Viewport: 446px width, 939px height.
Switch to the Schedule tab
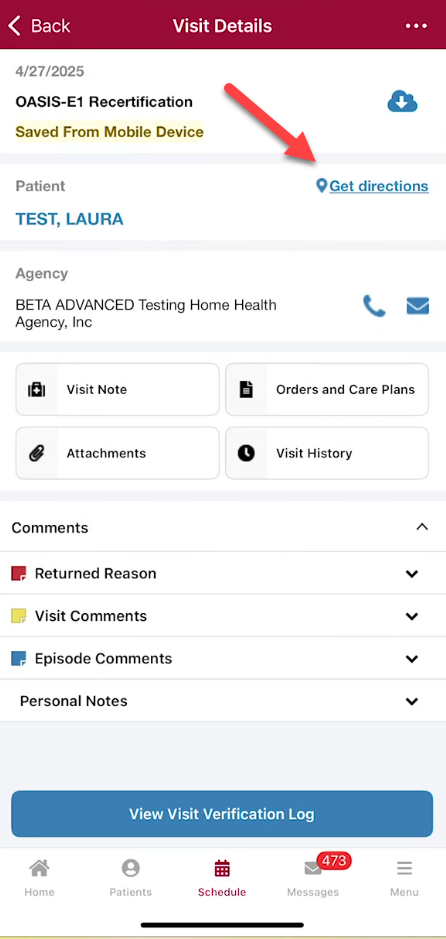pos(222,878)
